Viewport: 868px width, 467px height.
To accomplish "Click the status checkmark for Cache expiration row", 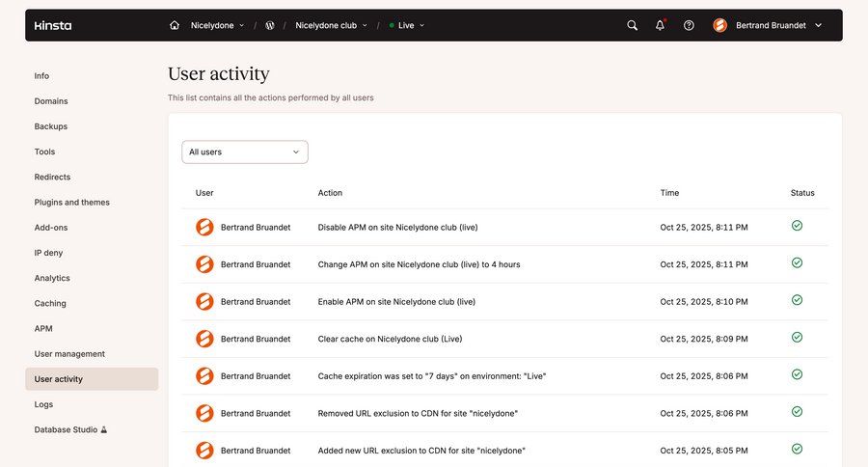I will [x=797, y=374].
